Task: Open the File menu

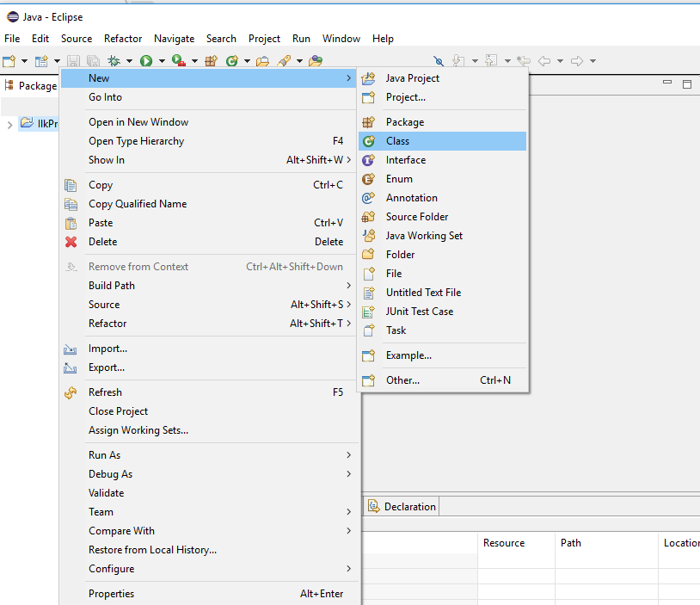Action: (x=12, y=39)
